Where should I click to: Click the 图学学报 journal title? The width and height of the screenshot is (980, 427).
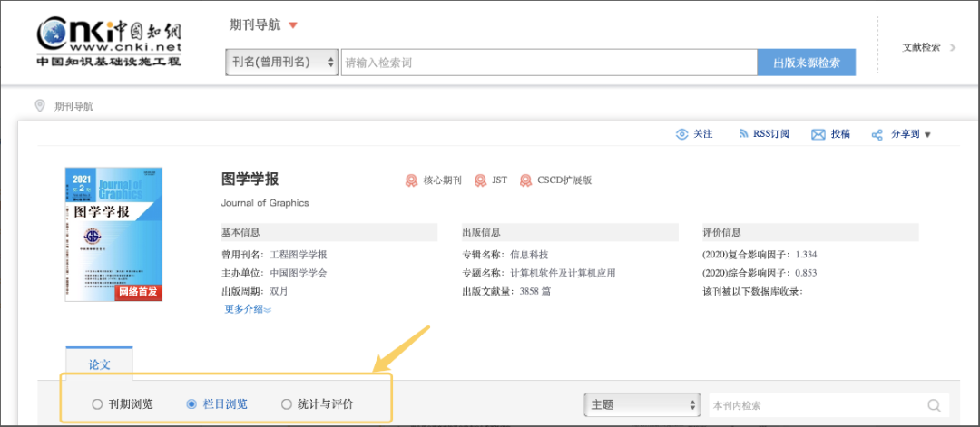point(250,180)
